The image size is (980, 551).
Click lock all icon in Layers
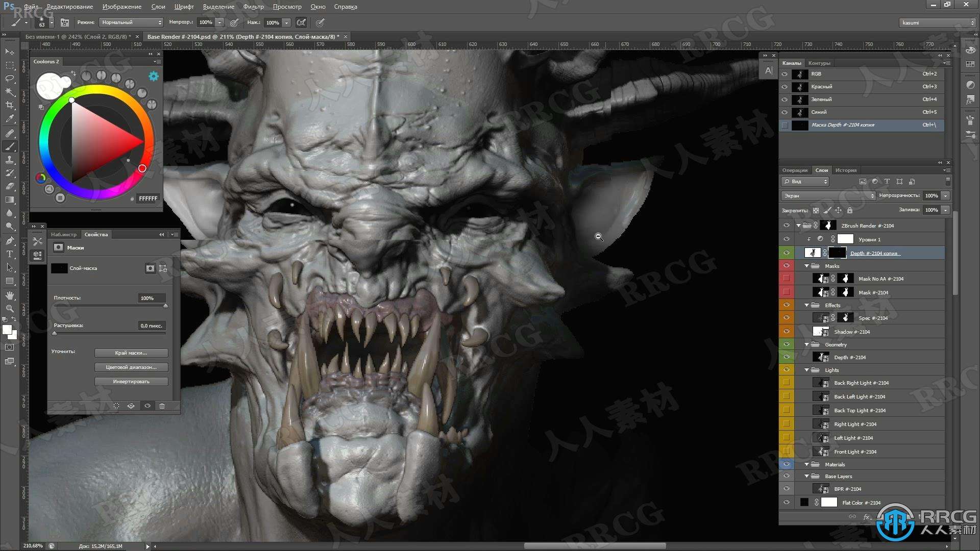point(850,210)
